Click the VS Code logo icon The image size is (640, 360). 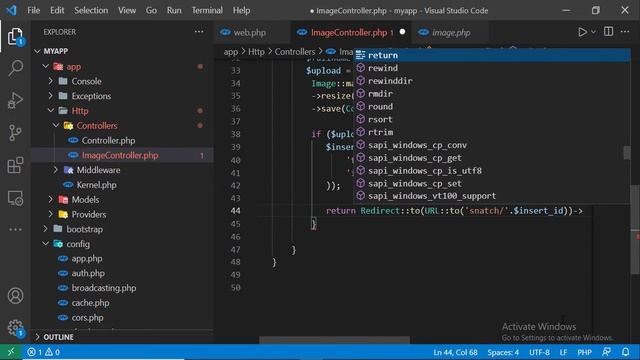pyautogui.click(x=11, y=10)
